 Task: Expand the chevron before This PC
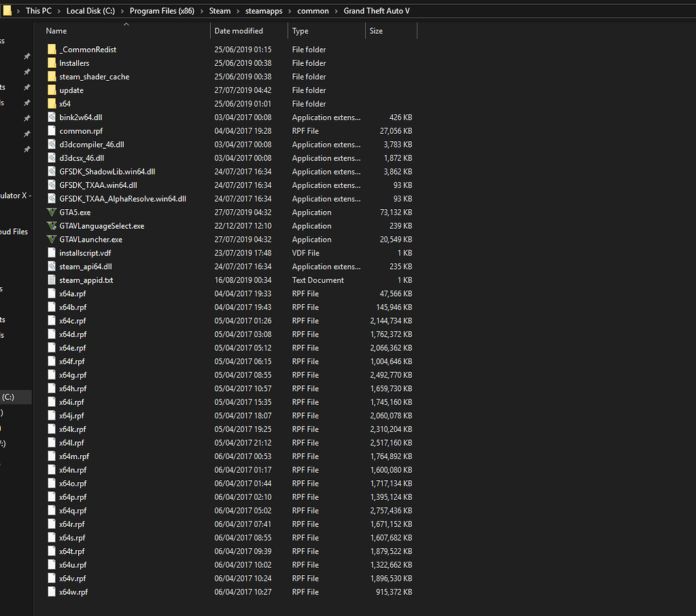click(18, 11)
